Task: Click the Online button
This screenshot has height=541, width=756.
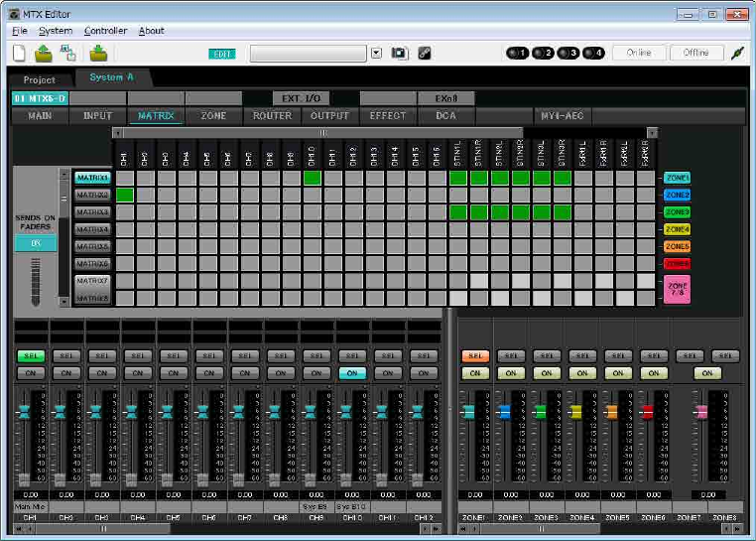Action: pyautogui.click(x=638, y=53)
